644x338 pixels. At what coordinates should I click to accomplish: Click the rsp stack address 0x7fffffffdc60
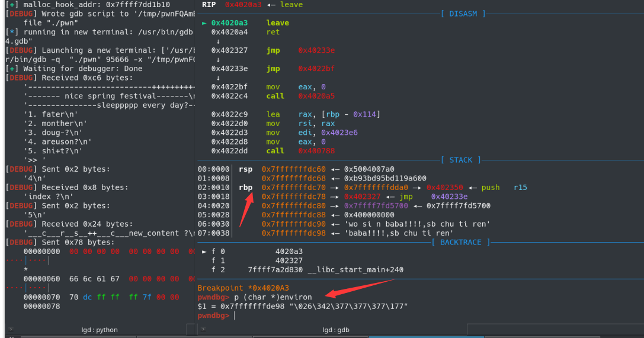[x=294, y=169]
